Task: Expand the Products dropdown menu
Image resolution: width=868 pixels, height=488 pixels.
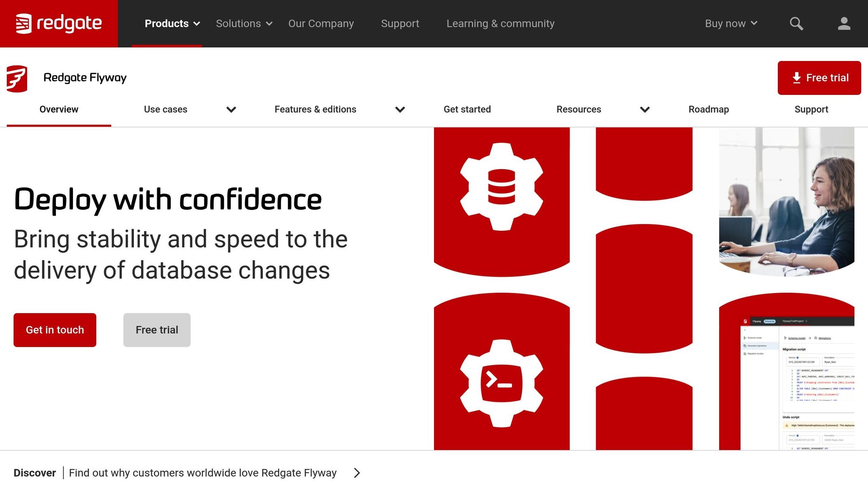Action: coord(172,24)
